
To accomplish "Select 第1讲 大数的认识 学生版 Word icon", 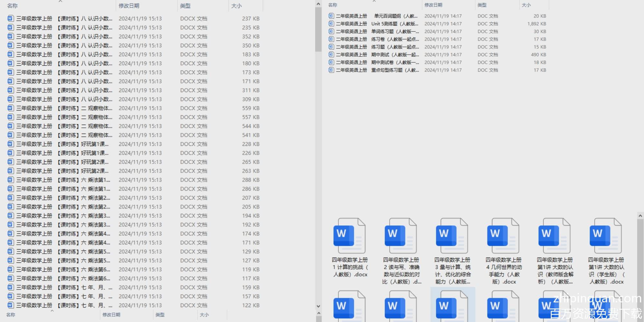I will (605, 236).
